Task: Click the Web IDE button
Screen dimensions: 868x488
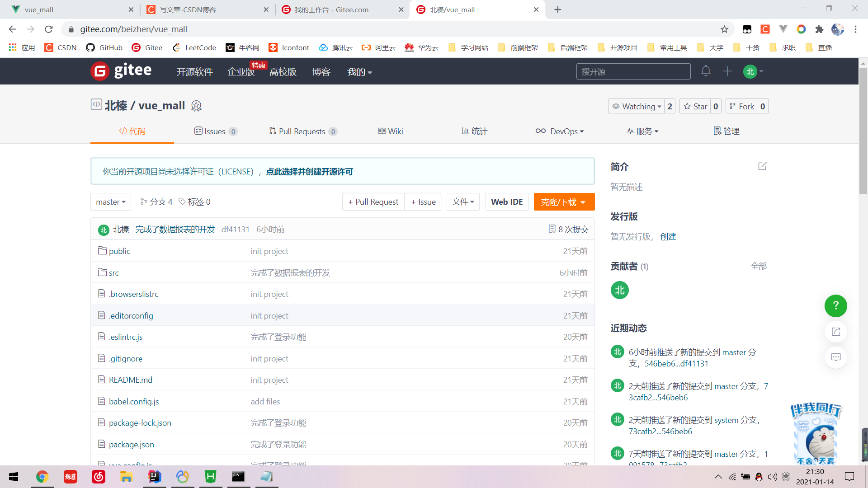Action: pos(506,202)
